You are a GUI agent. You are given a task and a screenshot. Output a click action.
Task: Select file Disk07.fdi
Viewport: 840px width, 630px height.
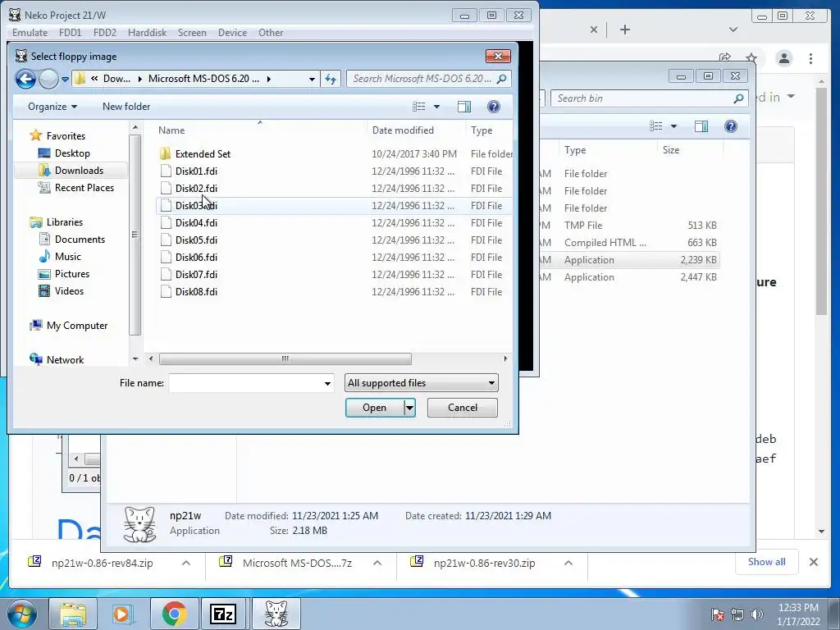[x=196, y=274]
